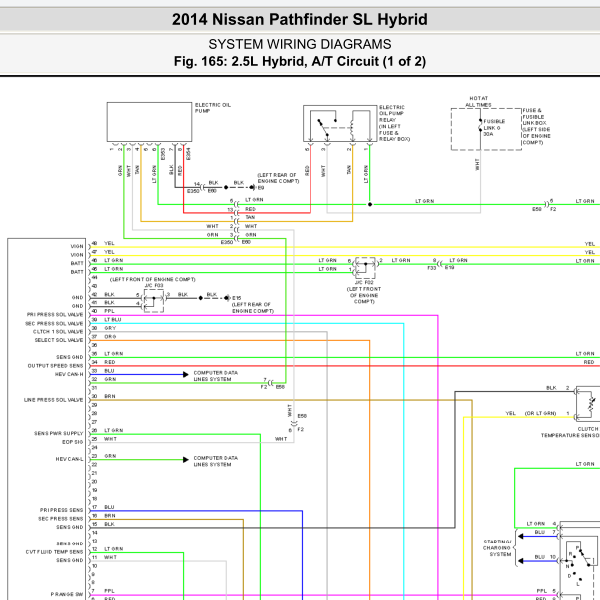Viewport: 600px width, 600px height.
Task: Click the "PRI PRESS SOL VALVE" terminal label
Action: [x=55, y=315]
